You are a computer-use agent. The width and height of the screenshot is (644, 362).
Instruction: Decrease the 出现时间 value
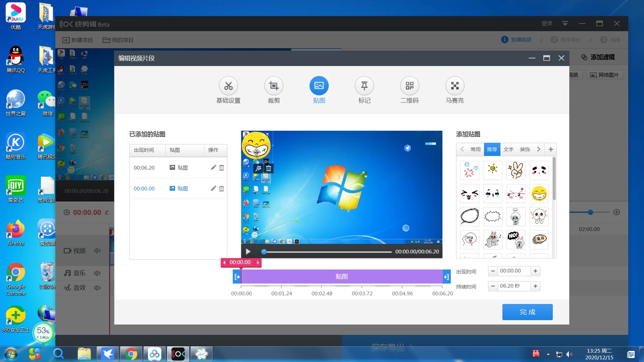point(493,271)
